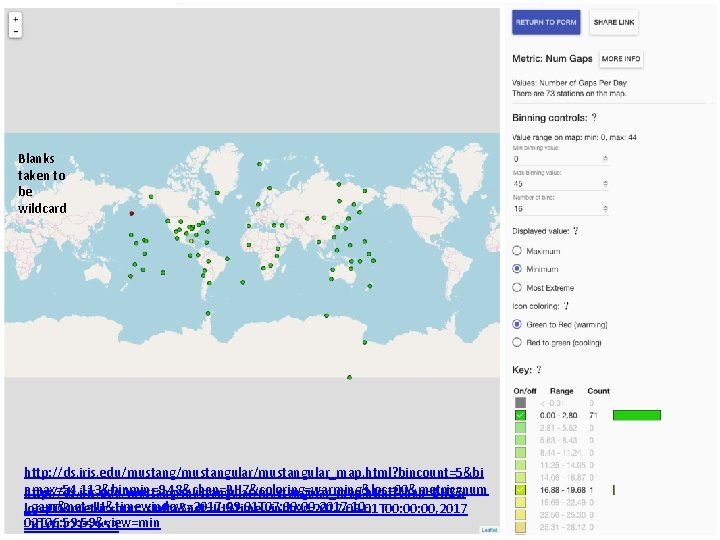
Task: Enable the 19.69 - 22.49 bin swatch
Action: coord(520,502)
